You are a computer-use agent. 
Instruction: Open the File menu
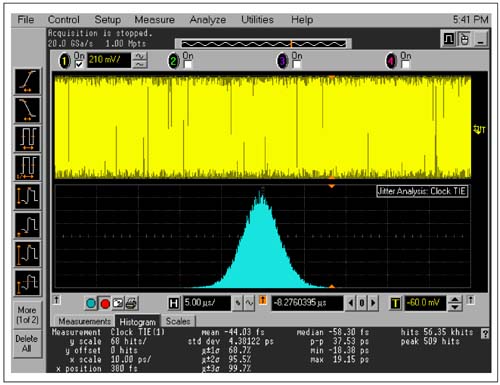tap(26, 20)
